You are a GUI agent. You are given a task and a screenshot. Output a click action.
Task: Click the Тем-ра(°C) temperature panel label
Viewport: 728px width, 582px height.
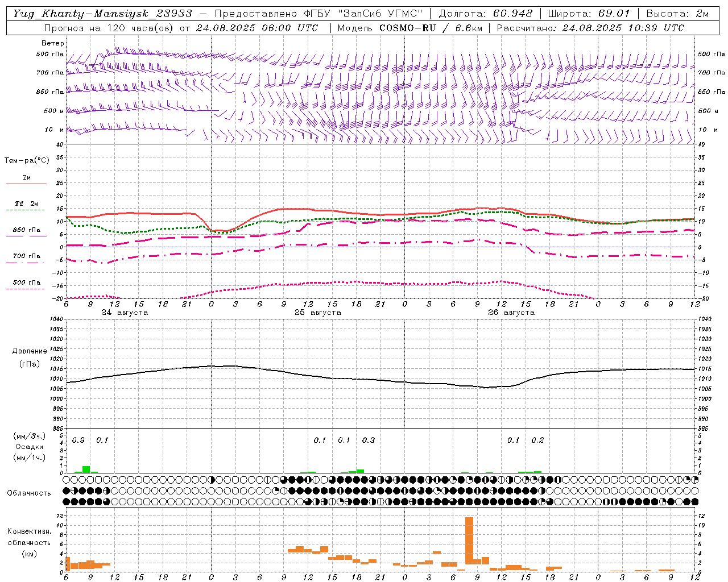pos(27,161)
